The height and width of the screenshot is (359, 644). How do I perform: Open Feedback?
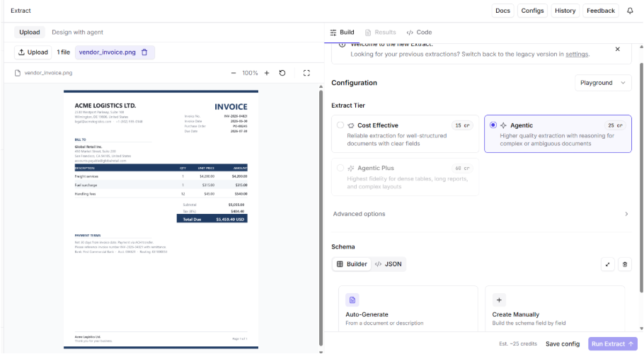[600, 11]
